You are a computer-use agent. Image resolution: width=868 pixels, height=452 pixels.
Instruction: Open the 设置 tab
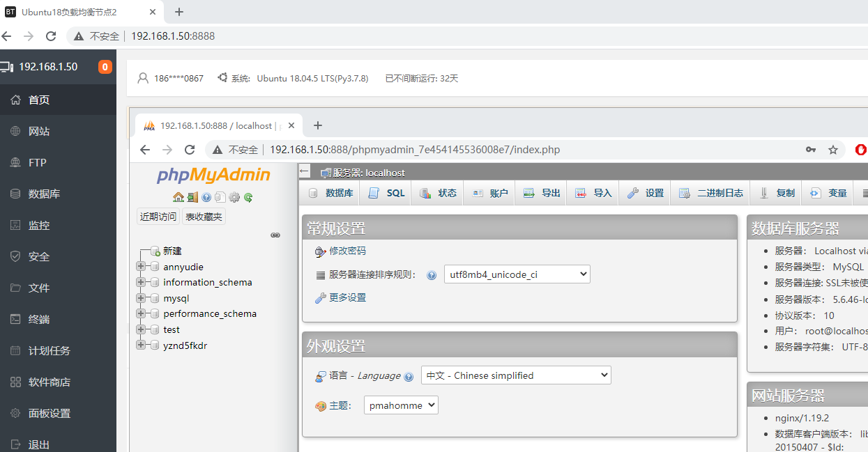point(646,193)
